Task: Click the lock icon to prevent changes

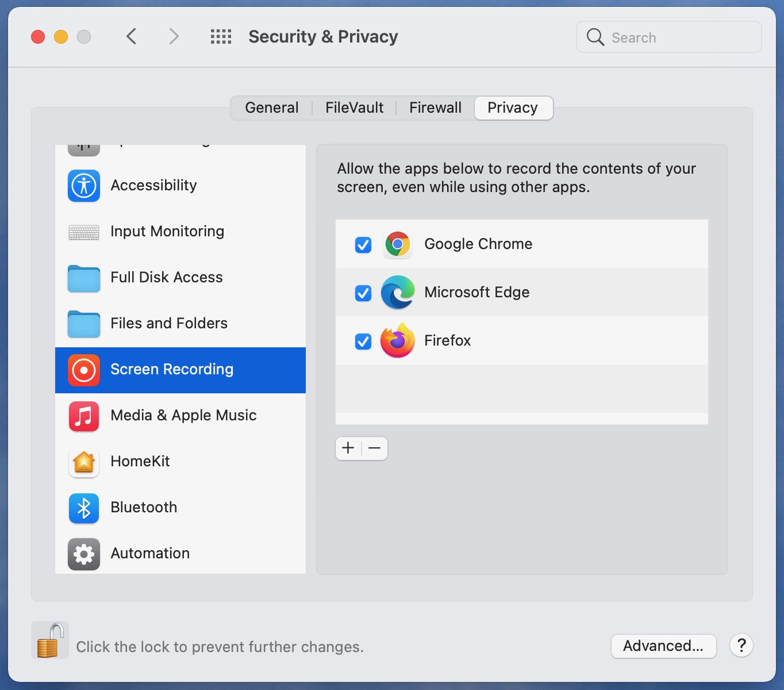Action: pyautogui.click(x=50, y=640)
